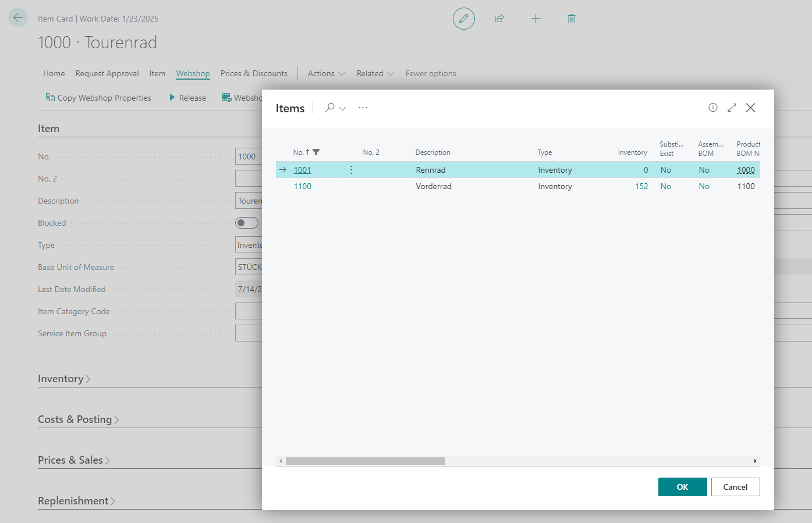
Task: Open Prices & Discounts tab
Action: [254, 73]
